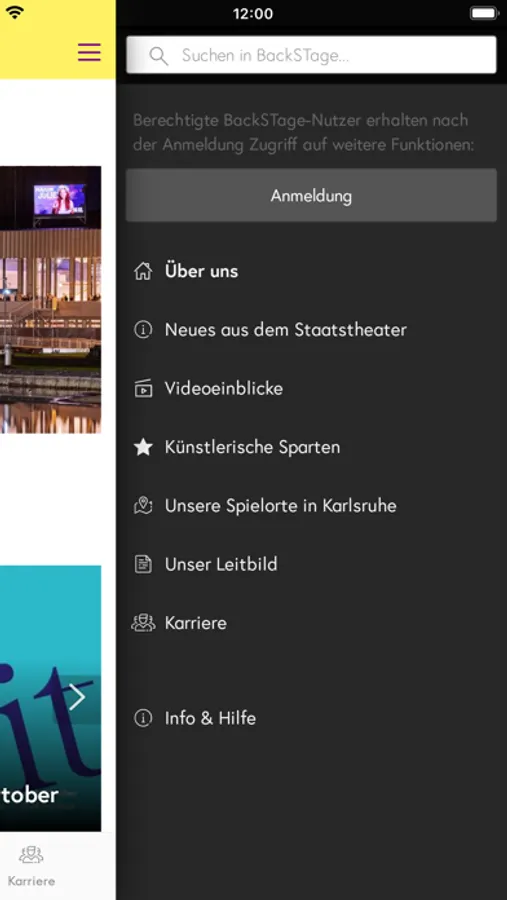Open the Karriere entry in side menu
This screenshot has width=507, height=900.
tap(196, 623)
